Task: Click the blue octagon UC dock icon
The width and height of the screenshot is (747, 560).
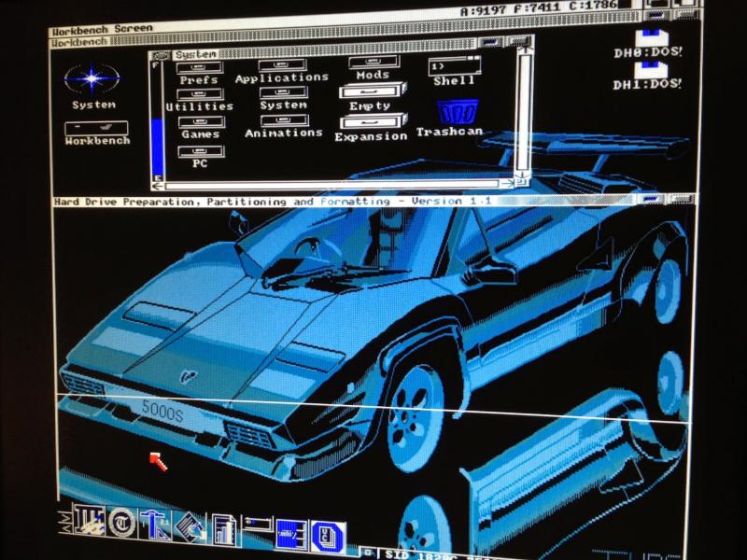Action: coord(329,538)
